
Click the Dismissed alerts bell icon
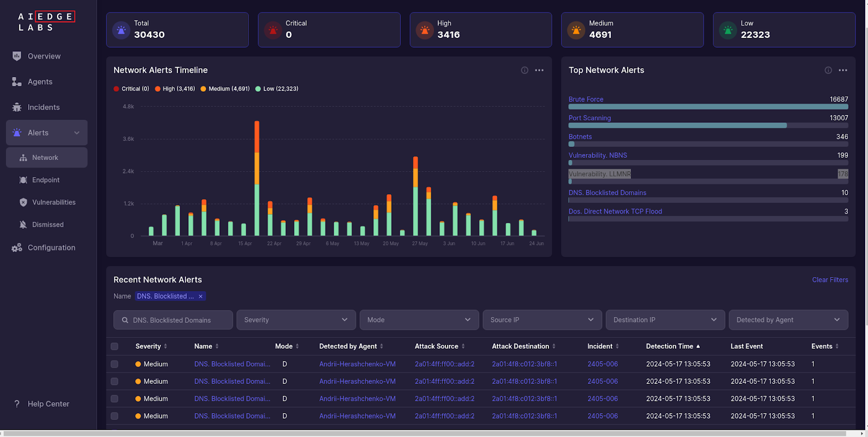[x=23, y=224]
